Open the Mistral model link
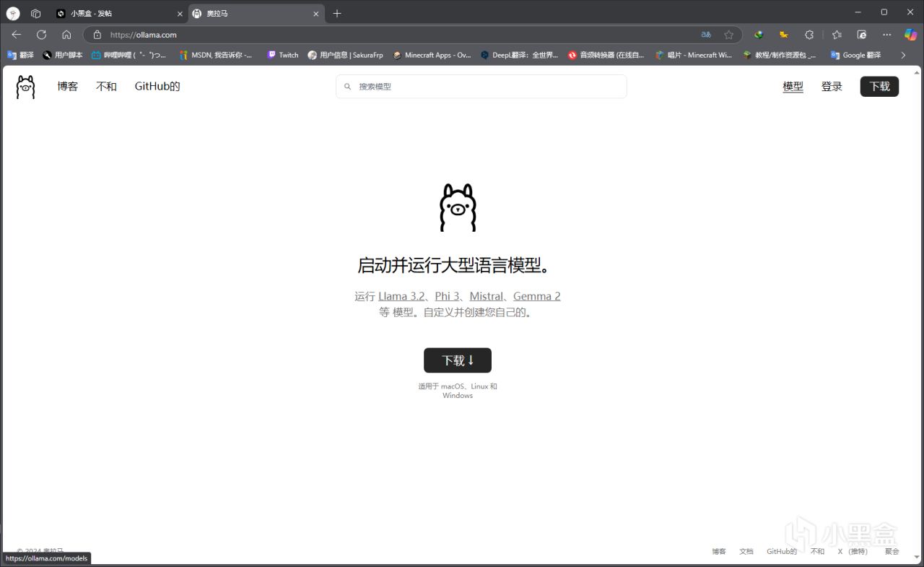The image size is (924, 567). [x=487, y=296]
